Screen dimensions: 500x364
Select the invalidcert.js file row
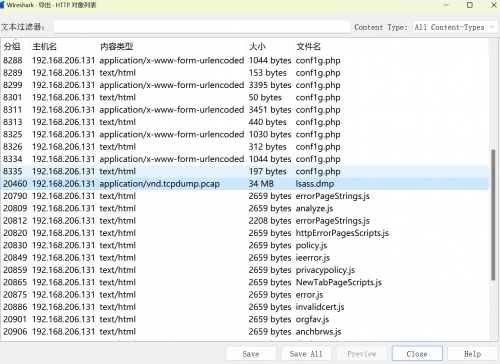pos(245,307)
